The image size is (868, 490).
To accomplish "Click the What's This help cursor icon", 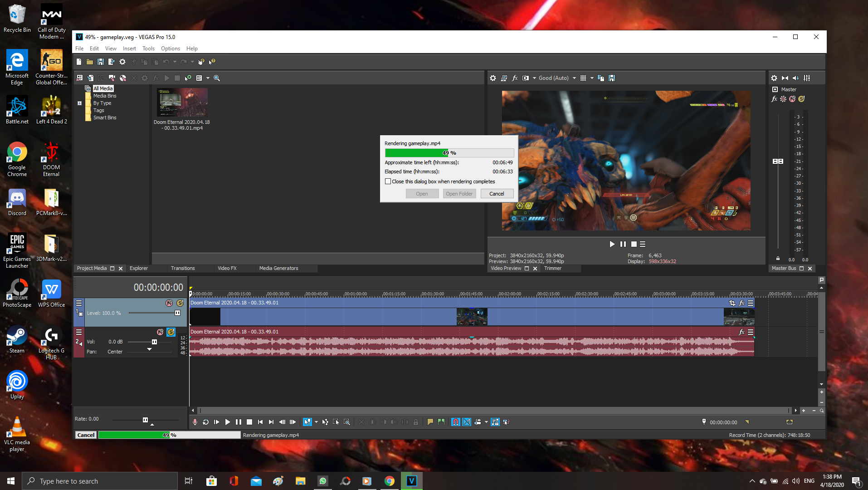I will [x=212, y=62].
